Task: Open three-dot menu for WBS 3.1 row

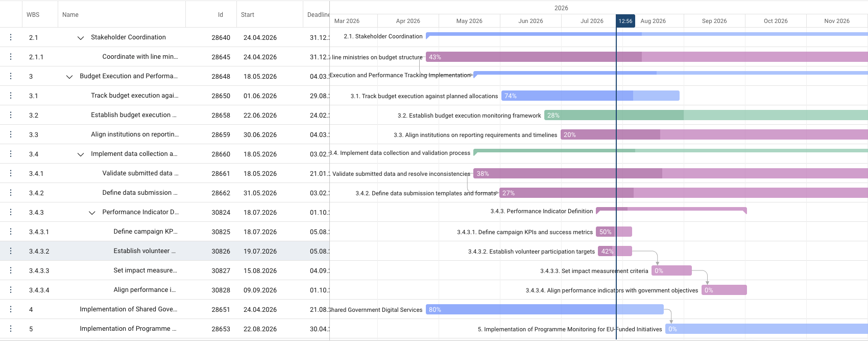Action: coord(11,96)
